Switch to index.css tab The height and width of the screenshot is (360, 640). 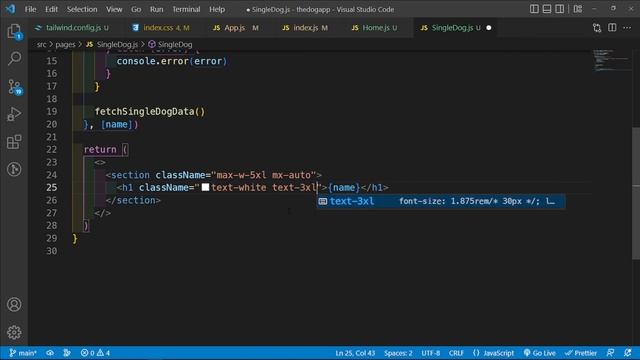[161, 28]
